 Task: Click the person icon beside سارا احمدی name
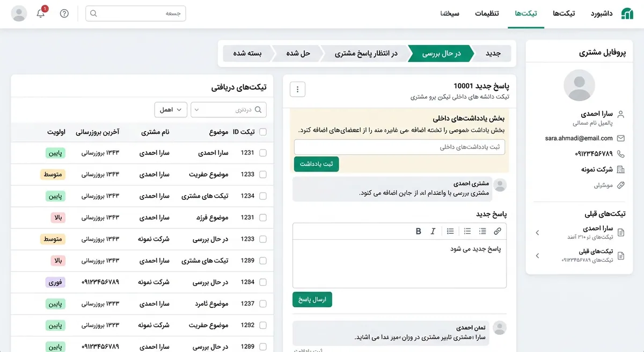click(x=621, y=114)
